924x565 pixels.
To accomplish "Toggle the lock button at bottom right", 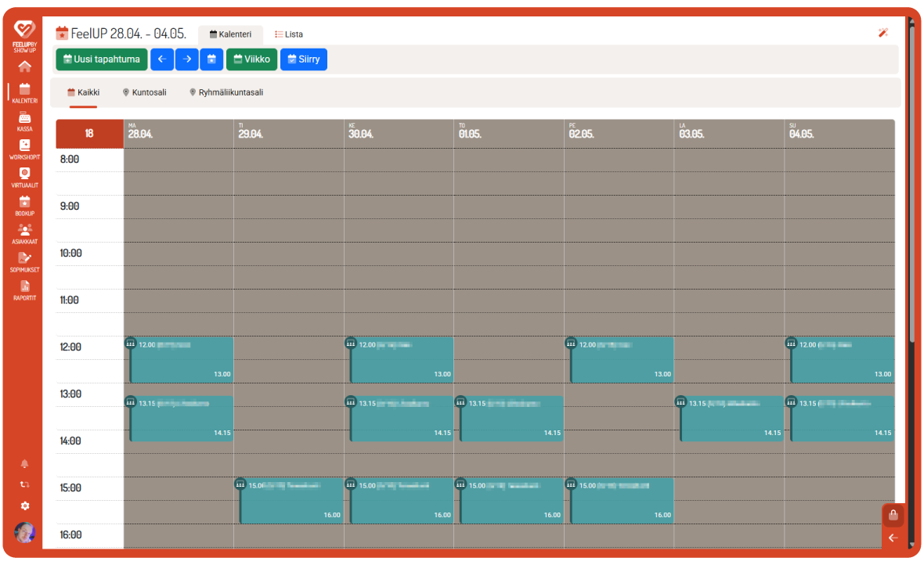I will pos(893,515).
